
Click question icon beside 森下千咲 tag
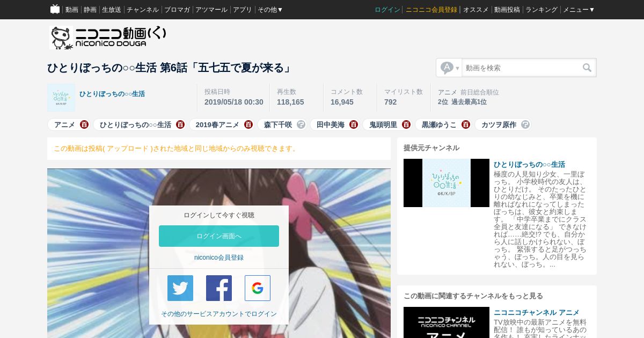point(301,124)
